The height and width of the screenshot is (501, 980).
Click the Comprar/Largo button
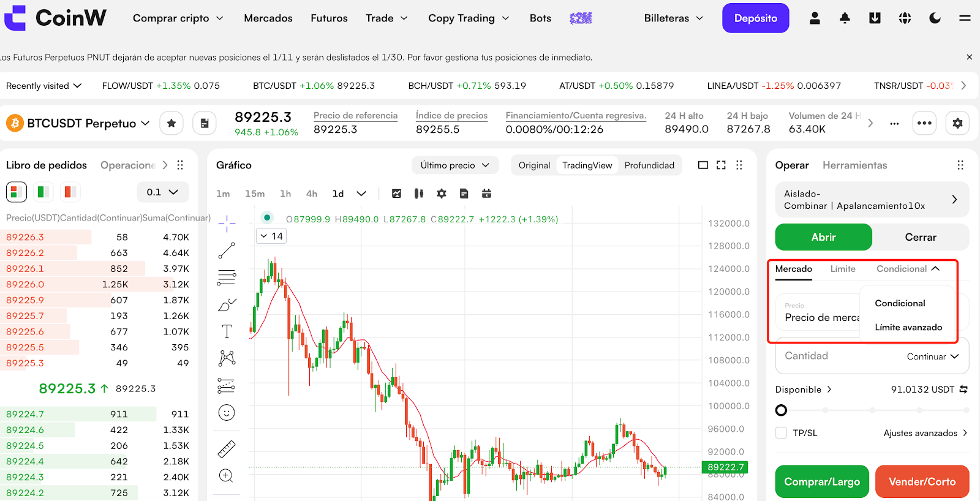coord(822,481)
